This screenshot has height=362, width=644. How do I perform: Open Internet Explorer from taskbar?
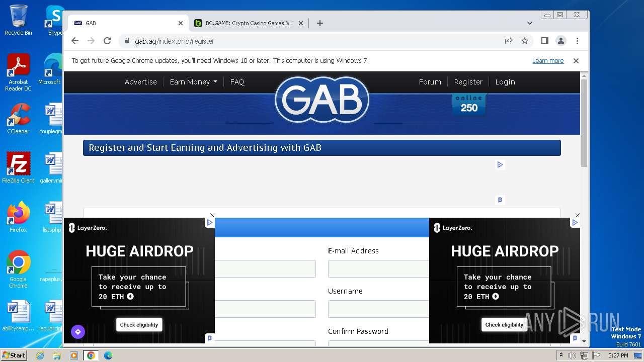coord(40,355)
